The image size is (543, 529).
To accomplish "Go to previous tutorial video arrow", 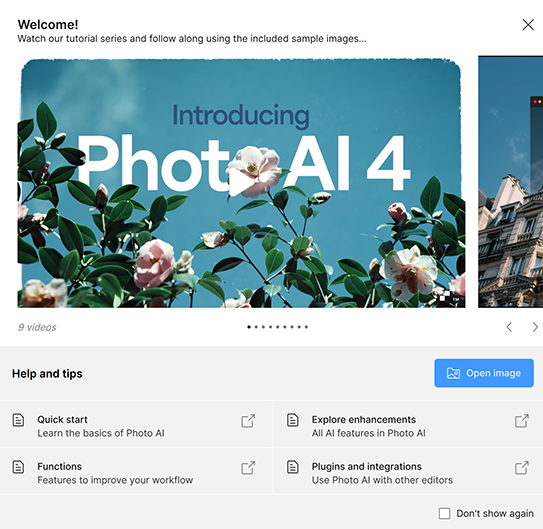I will point(509,327).
